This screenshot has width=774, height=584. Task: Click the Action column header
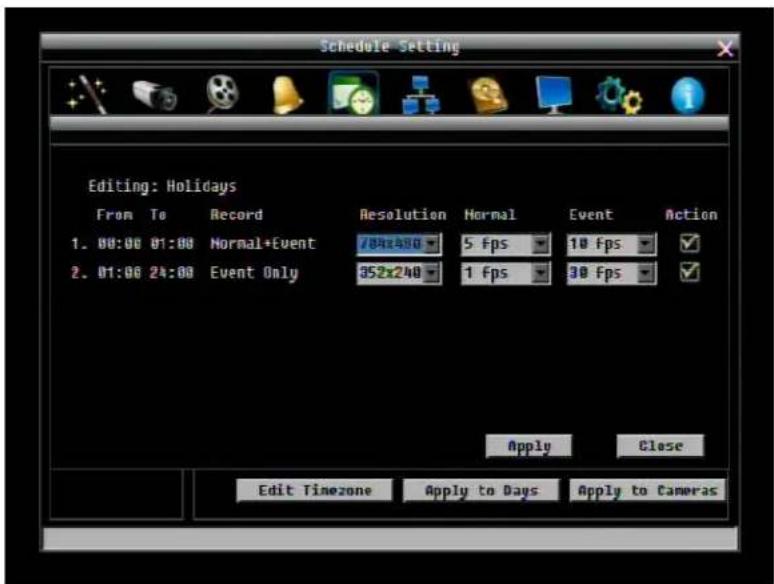point(691,215)
